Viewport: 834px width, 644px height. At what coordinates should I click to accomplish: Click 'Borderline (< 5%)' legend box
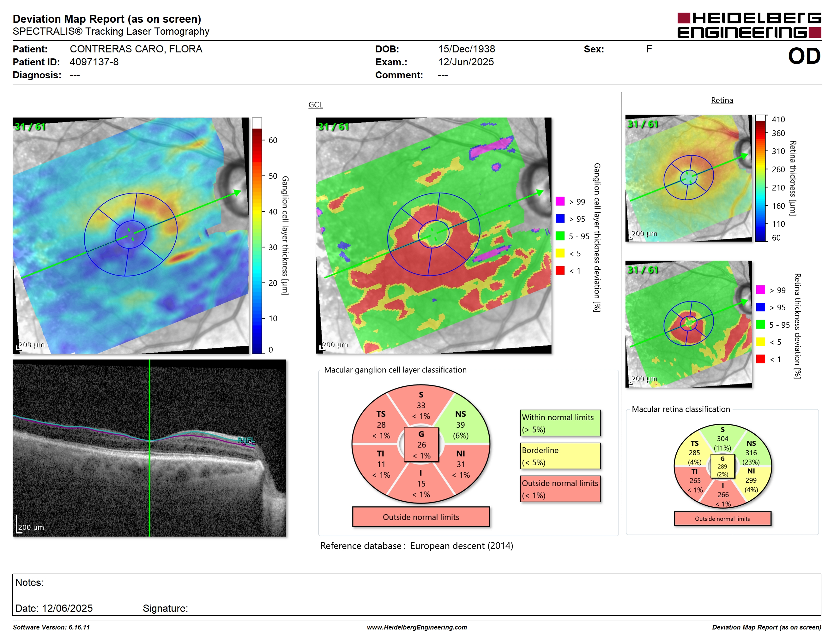560,456
